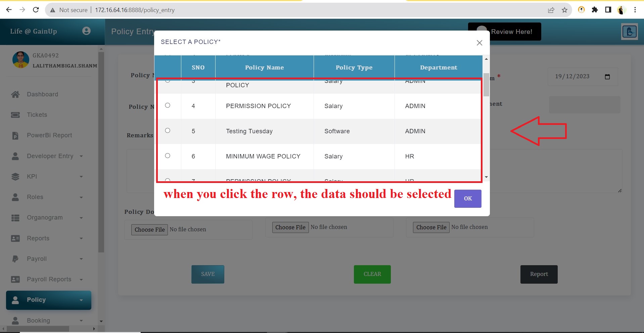Choose MINIMUM WAGE POLICY radio button
This screenshot has height=333, width=644.
(168, 156)
